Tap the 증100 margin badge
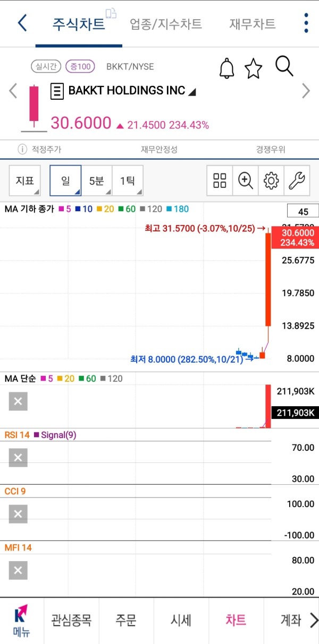Screen dimensions: 319x644 coord(80,66)
